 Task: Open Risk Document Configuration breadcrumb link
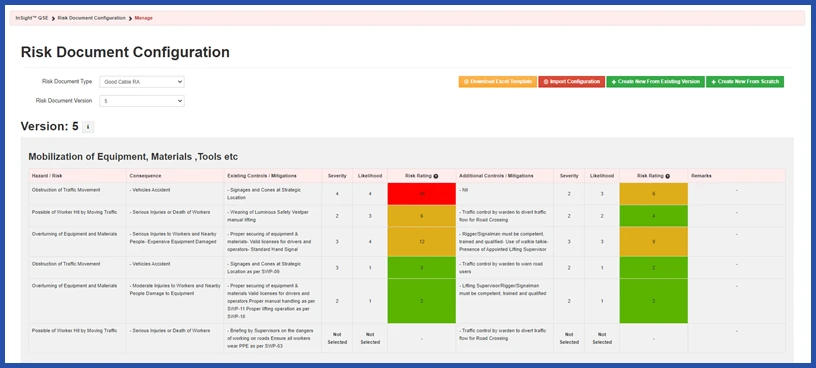coord(92,18)
